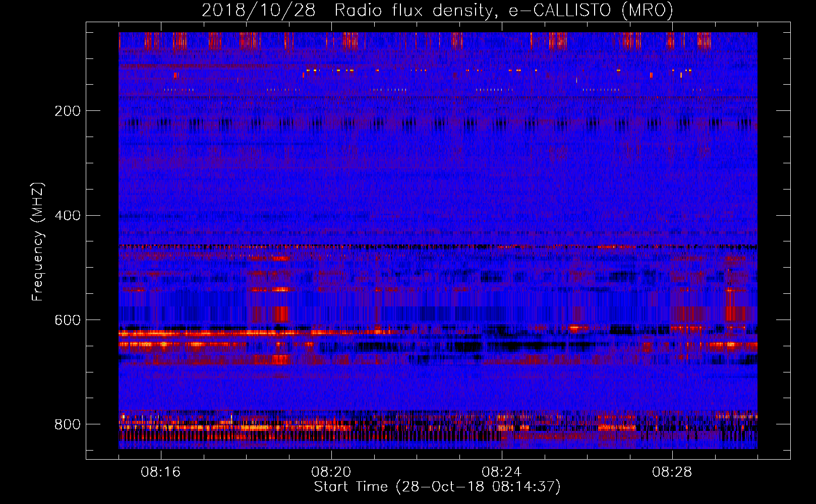
Task: Click the 08:24 time tick label
Action: coord(502,472)
